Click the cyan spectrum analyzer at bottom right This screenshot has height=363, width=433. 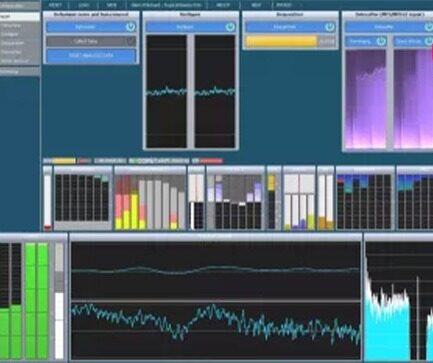click(399, 301)
